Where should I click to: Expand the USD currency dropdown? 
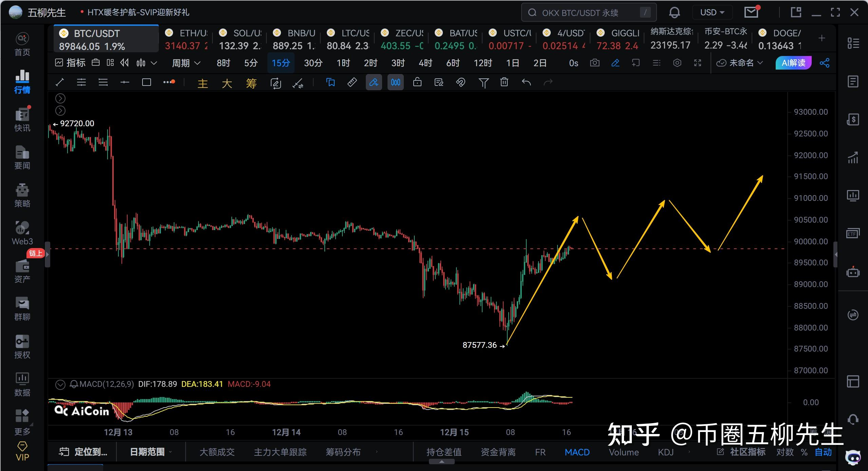[712, 13]
